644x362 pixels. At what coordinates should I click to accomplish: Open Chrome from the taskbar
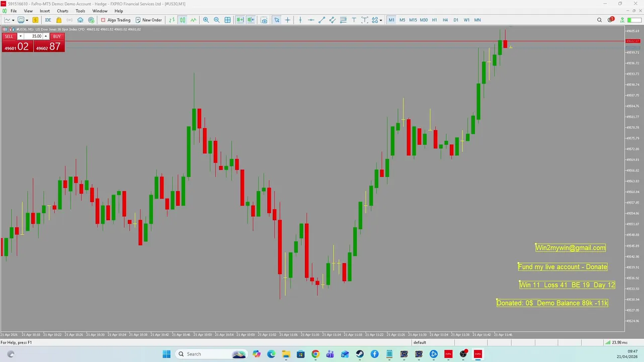pos(315,354)
